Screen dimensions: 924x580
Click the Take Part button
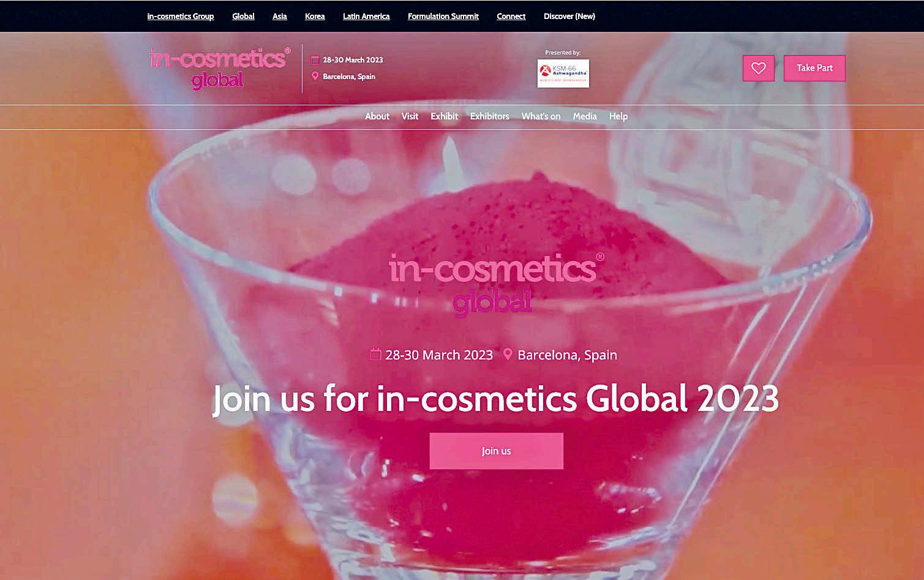(814, 68)
